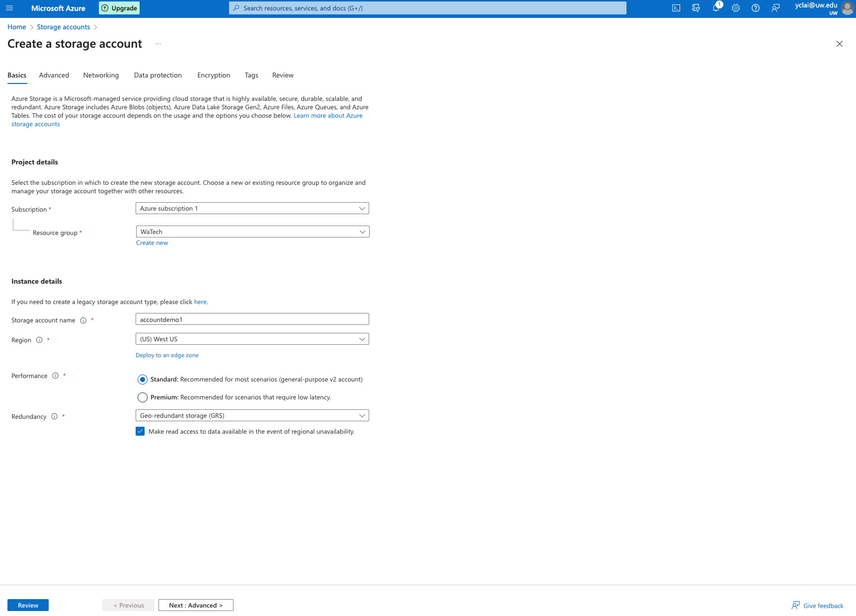856x616 pixels.
Task: Show info tooltip for Storage account name
Action: [83, 320]
